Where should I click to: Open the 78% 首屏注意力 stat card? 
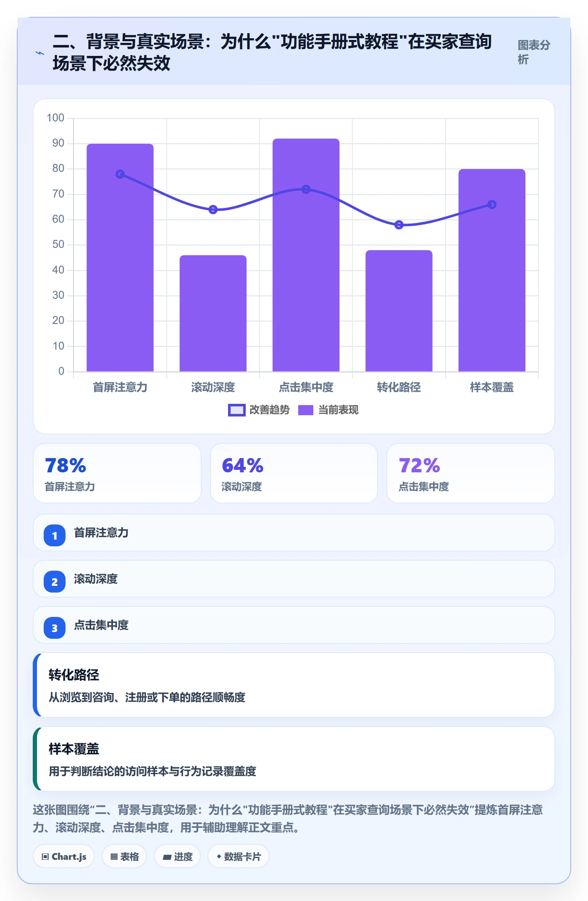pos(117,473)
